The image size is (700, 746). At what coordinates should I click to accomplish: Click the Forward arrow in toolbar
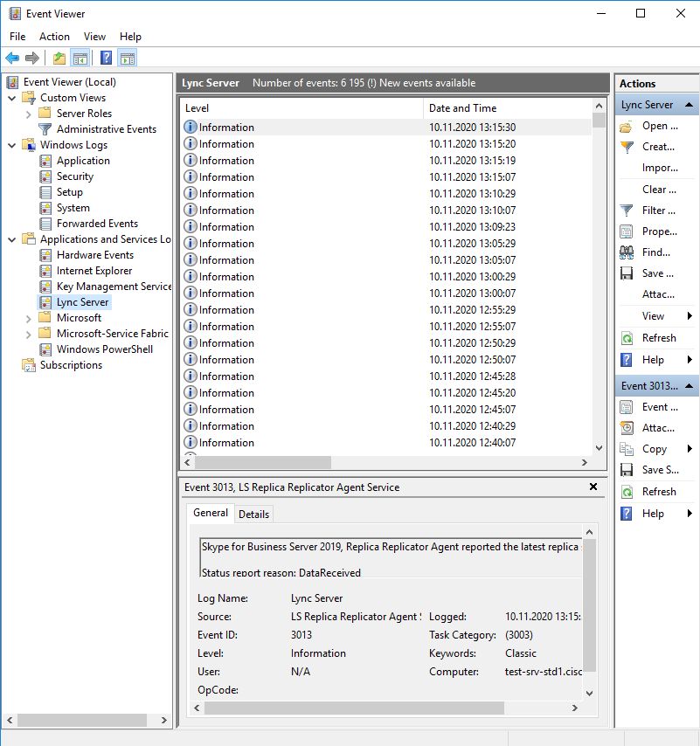click(x=31, y=59)
